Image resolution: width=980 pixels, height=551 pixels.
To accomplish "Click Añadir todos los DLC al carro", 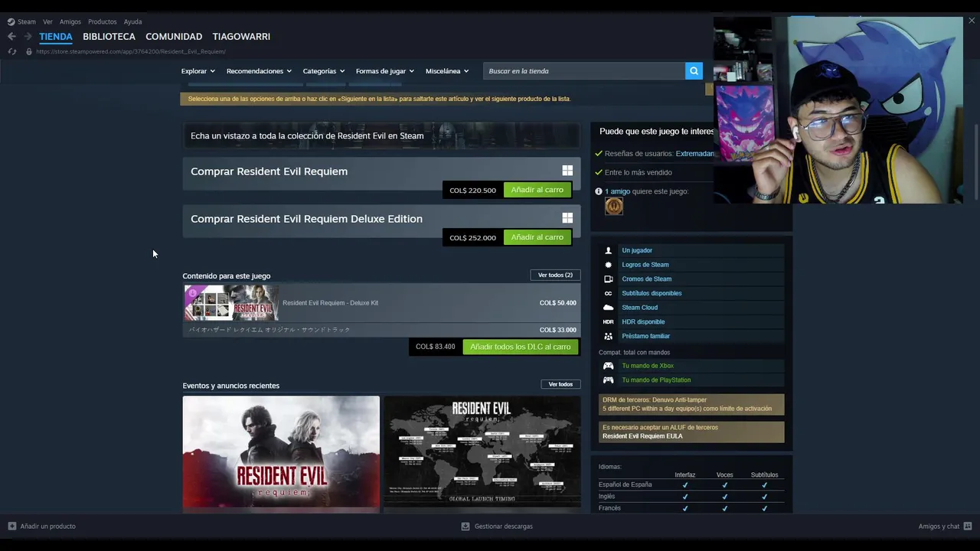I will click(x=521, y=347).
